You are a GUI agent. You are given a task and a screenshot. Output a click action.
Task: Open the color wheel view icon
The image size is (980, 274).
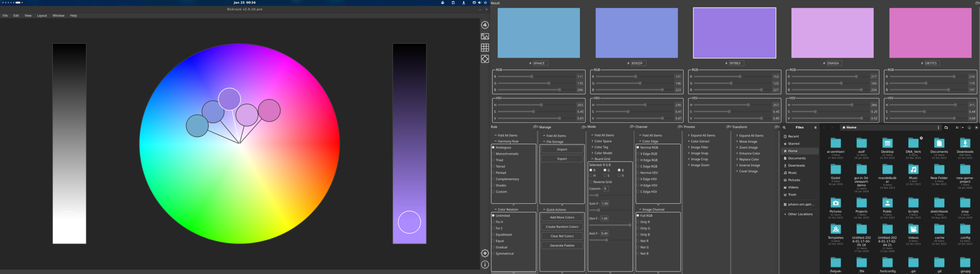[485, 25]
